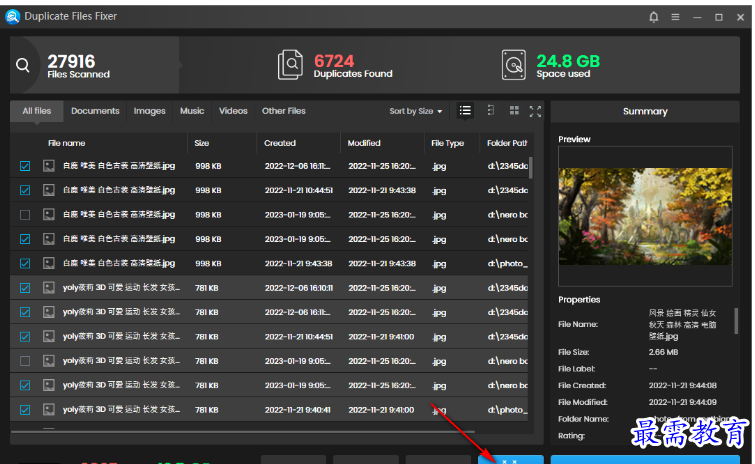Click the file list vertical scrollbar
This screenshot has height=464, width=755.
pos(531,168)
